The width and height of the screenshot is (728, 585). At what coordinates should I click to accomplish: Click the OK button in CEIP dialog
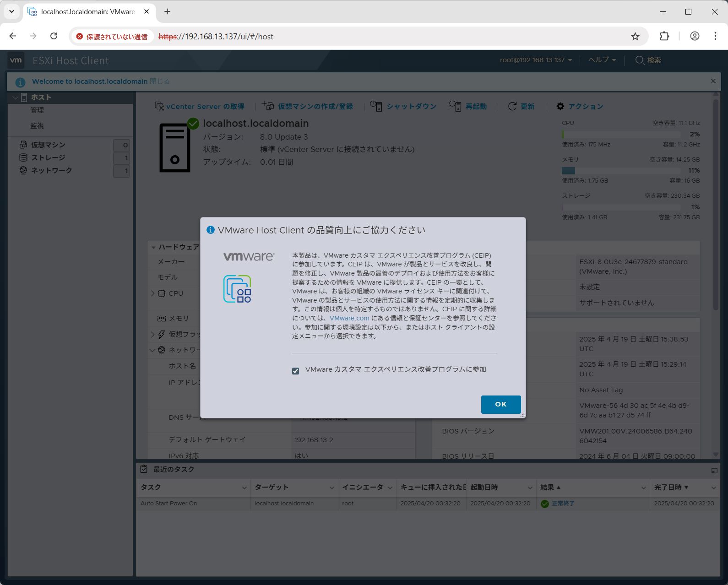(500, 404)
